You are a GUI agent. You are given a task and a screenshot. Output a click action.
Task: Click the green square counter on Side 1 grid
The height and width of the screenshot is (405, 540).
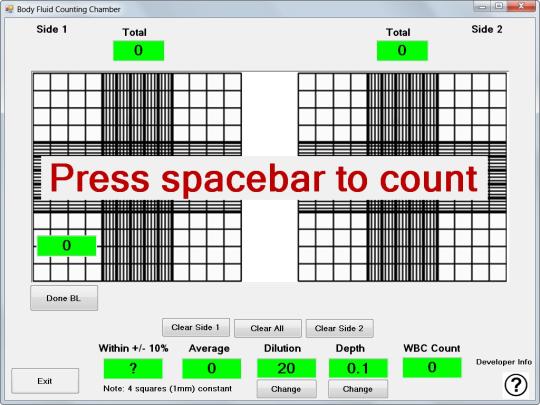(66, 246)
